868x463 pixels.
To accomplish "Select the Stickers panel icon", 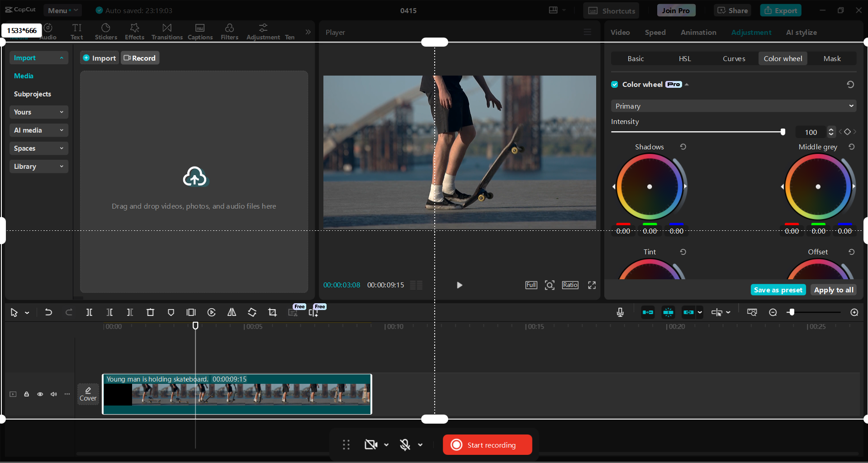I will pyautogui.click(x=106, y=31).
